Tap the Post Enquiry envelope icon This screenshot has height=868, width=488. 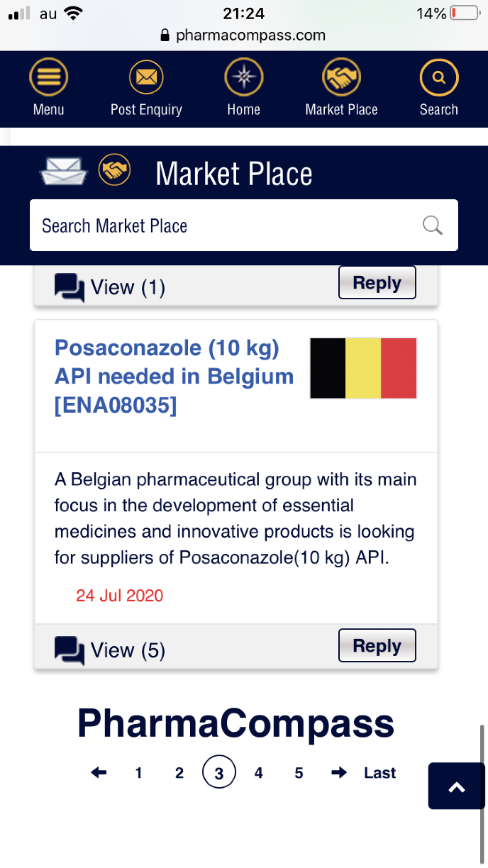[x=146, y=77]
